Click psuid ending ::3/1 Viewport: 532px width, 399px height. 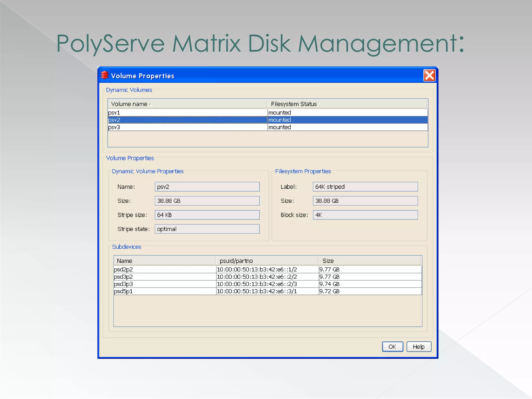[x=268, y=291]
